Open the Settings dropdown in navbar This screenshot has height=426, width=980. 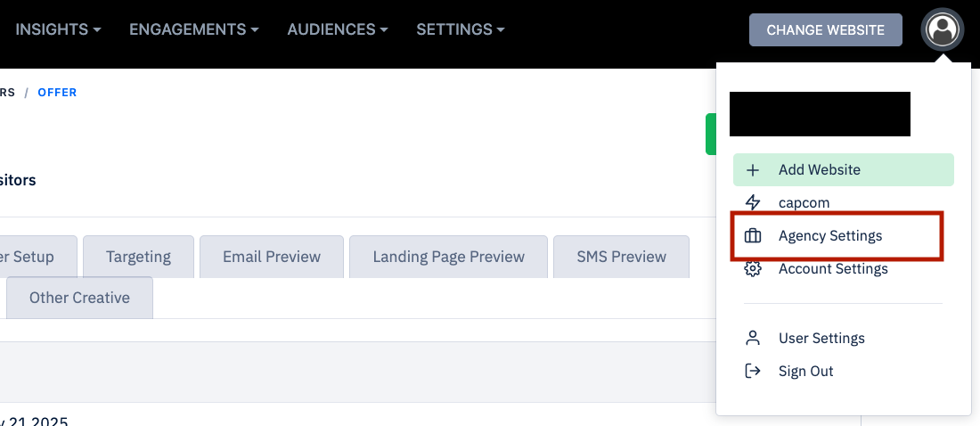tap(460, 29)
